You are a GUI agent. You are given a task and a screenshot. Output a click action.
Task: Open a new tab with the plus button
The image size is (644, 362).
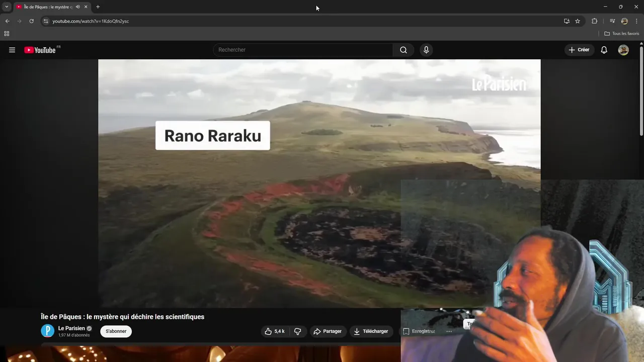point(98,7)
